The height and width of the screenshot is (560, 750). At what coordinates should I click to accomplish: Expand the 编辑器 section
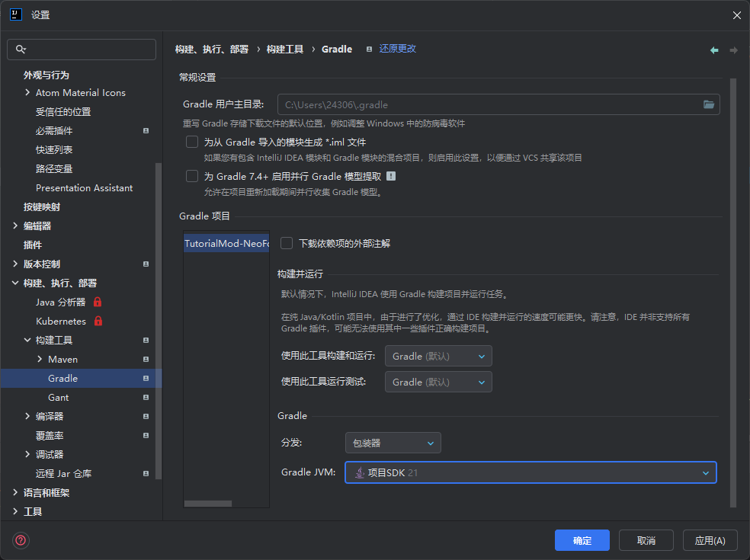click(14, 226)
